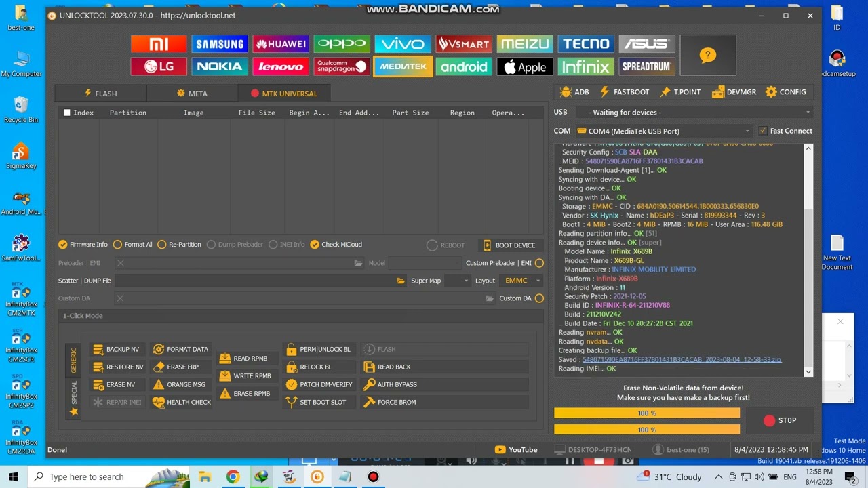
Task: Open the DEVMGR device manager
Action: (734, 92)
